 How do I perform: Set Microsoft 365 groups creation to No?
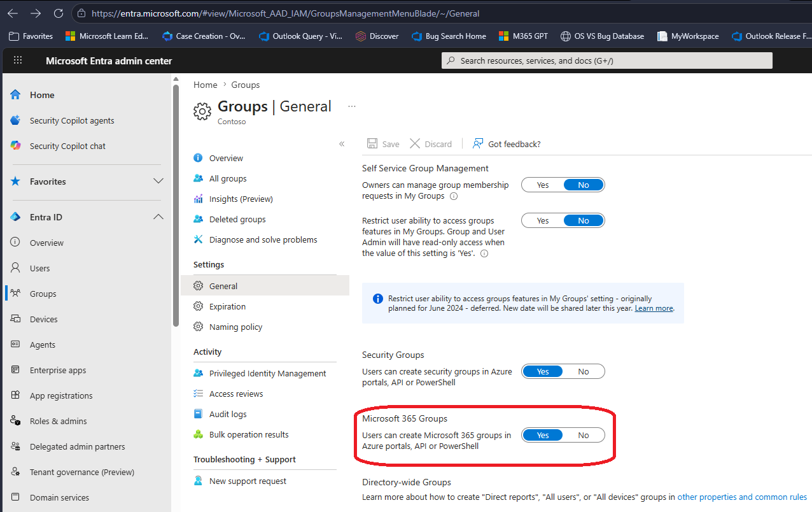pyautogui.click(x=584, y=435)
